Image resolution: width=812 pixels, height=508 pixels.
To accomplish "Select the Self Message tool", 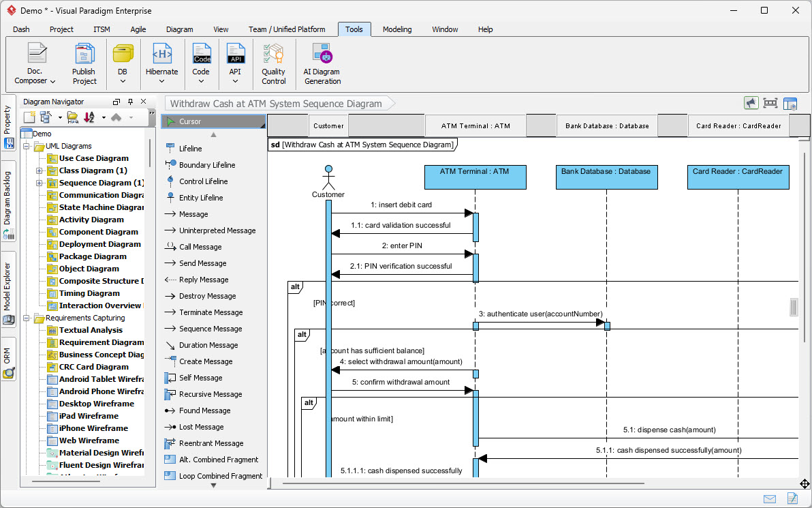I will click(213, 378).
